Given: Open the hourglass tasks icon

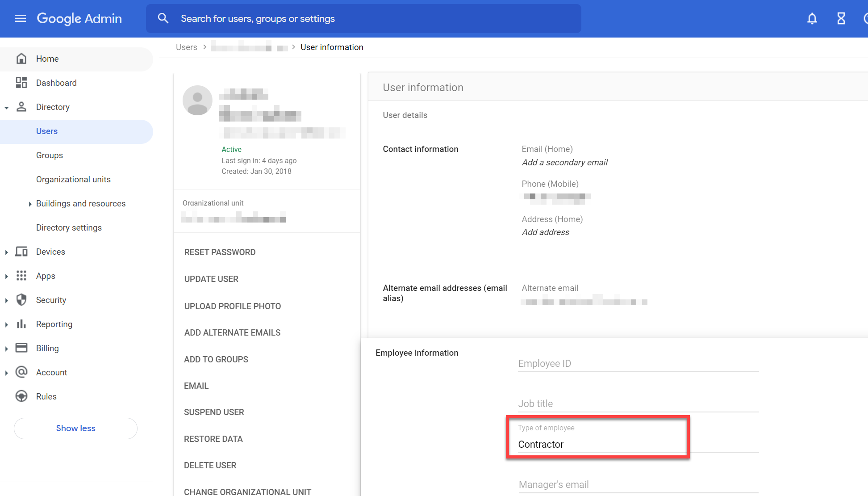Looking at the screenshot, I should tap(841, 18).
